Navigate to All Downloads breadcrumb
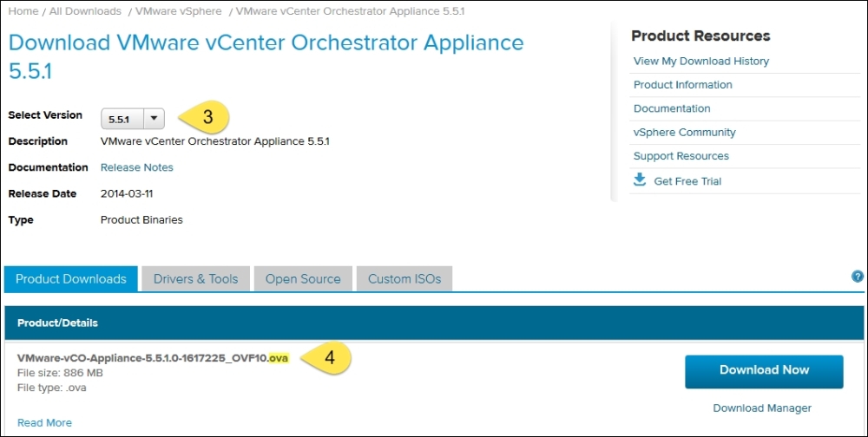 (85, 11)
